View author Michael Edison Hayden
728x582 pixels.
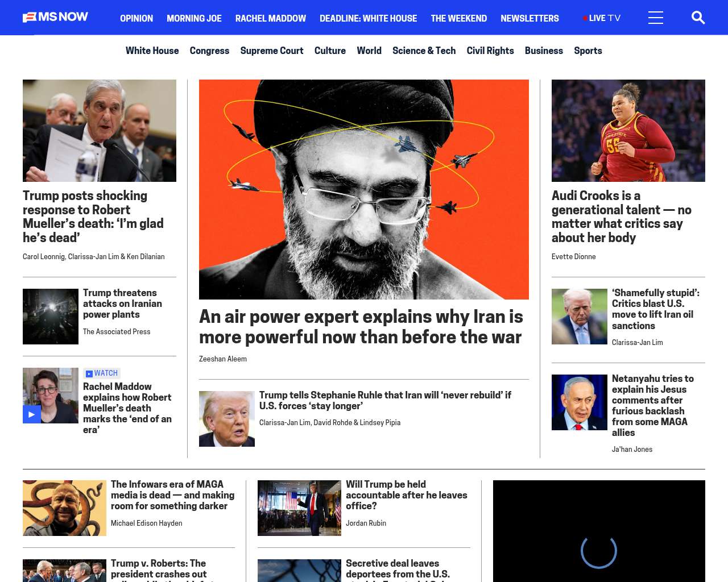coord(147,523)
